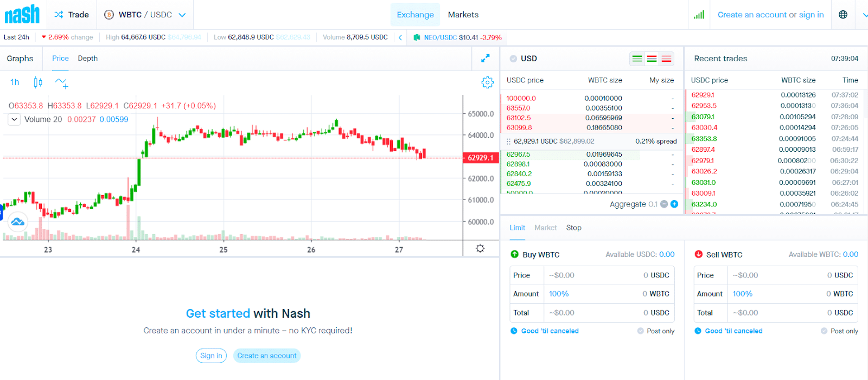Click the Sign in button

click(x=211, y=356)
